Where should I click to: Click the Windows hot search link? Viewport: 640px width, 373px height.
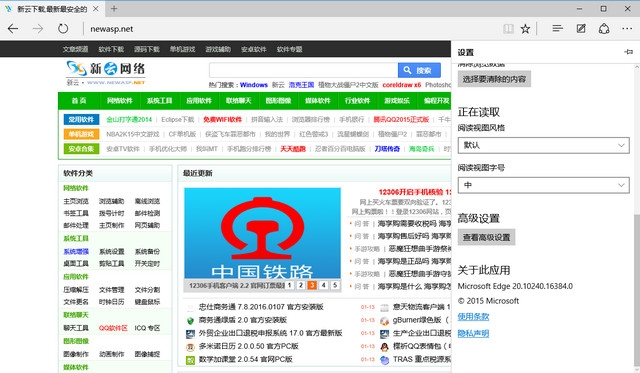tap(253, 85)
